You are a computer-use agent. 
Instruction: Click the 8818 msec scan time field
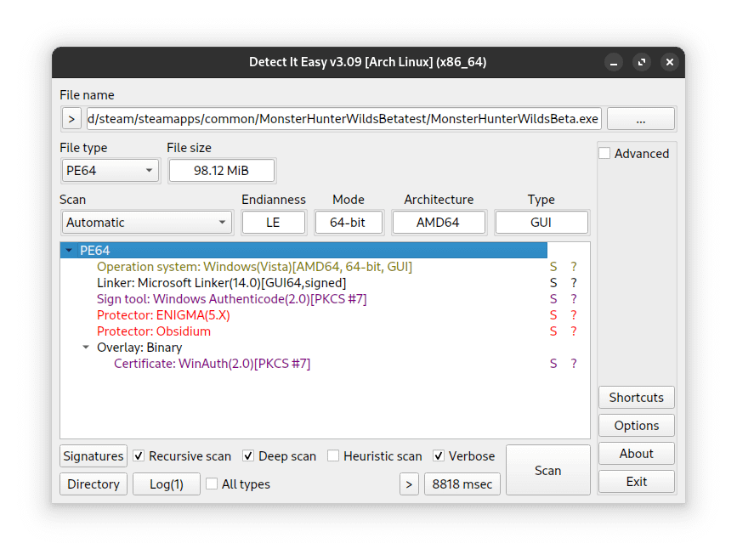[462, 484]
